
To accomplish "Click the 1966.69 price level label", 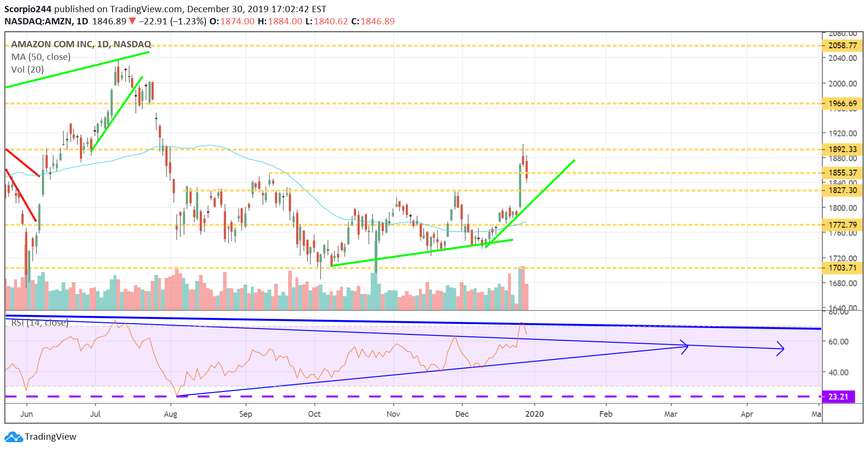I will [842, 103].
